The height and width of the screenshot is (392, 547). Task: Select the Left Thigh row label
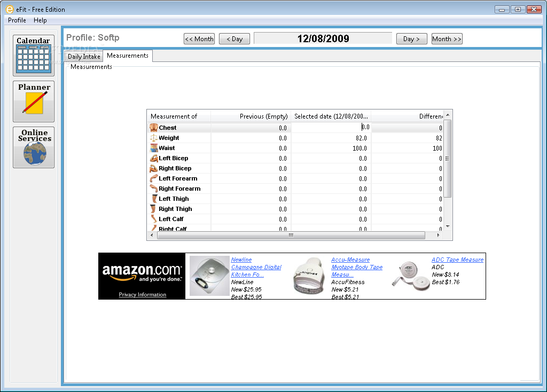pos(174,199)
